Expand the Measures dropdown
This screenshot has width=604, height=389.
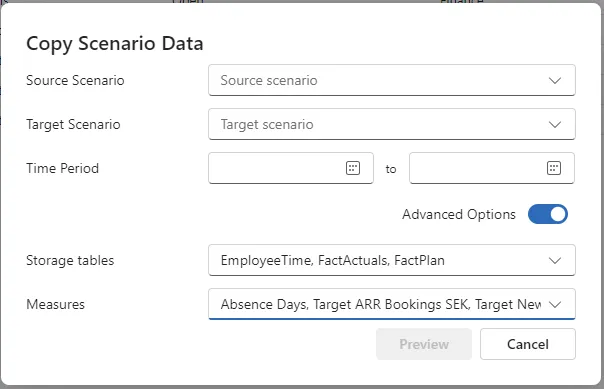click(x=392, y=304)
